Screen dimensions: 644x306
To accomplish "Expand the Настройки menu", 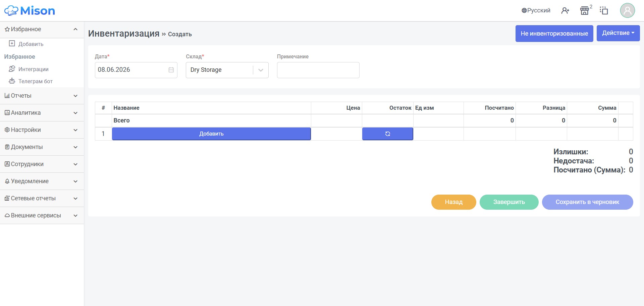I will coord(42,130).
